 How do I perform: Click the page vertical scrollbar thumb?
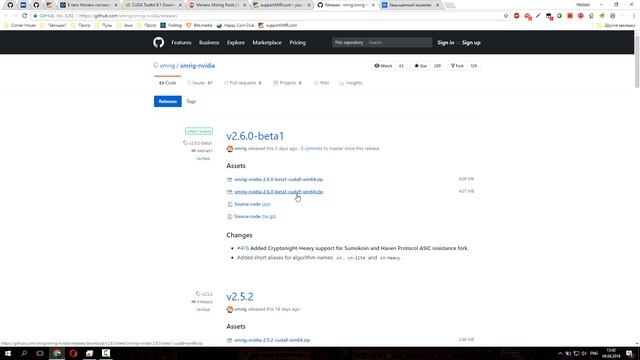(x=637, y=61)
